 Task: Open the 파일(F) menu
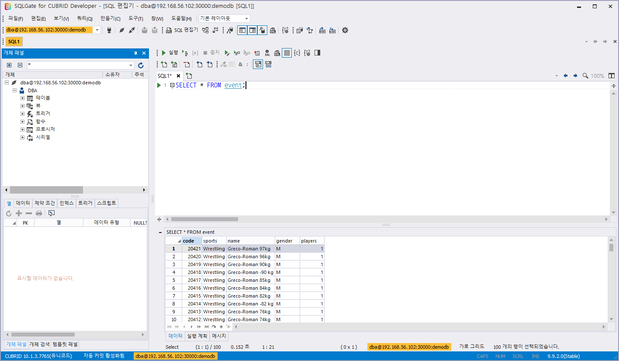click(15, 19)
